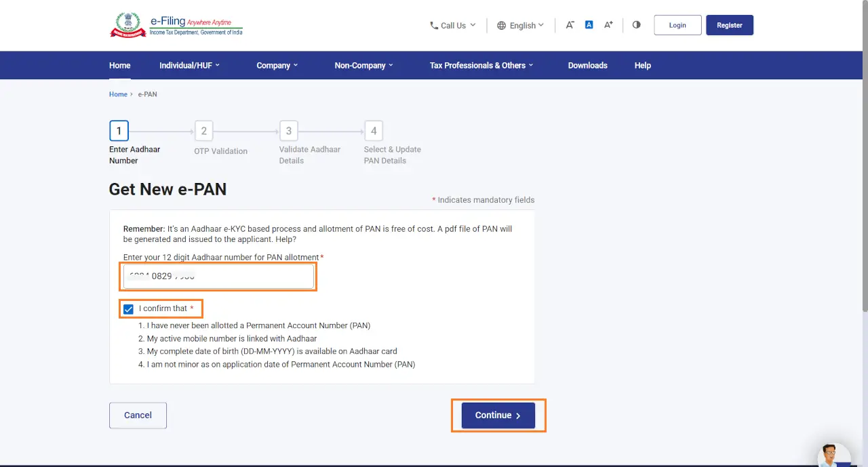
Task: Open the English language dropdown
Action: pos(520,25)
